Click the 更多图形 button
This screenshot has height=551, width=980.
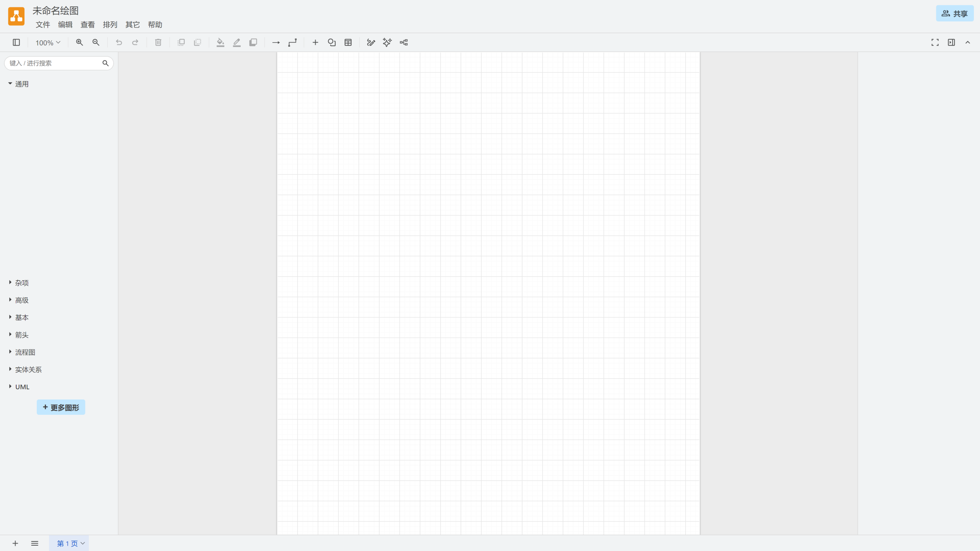61,407
